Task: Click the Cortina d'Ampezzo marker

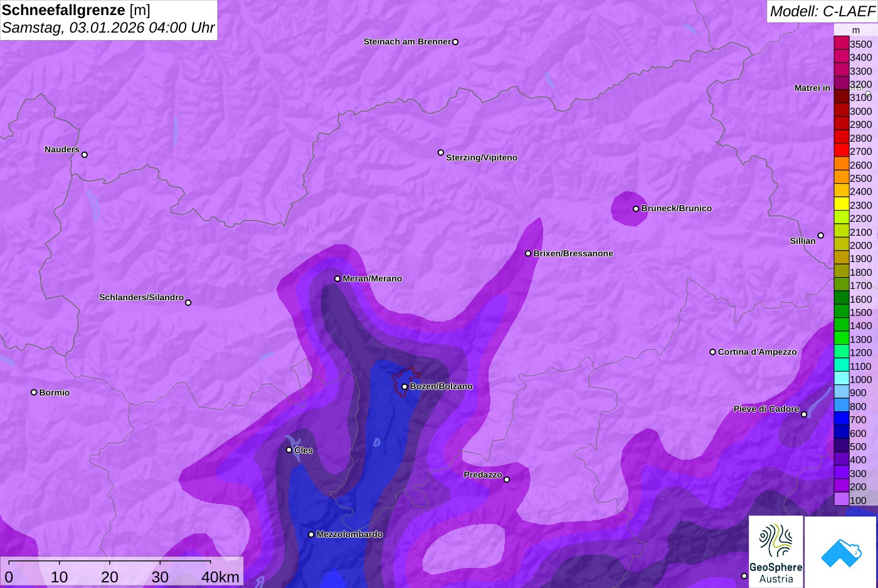Action: pos(712,352)
